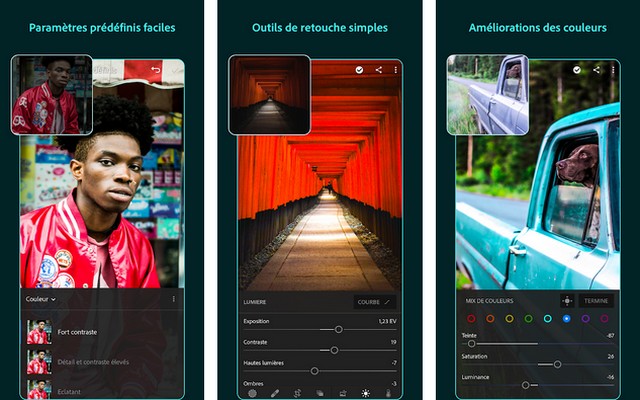Click the Contraste value 19
The height and width of the screenshot is (400, 640).
point(393,342)
